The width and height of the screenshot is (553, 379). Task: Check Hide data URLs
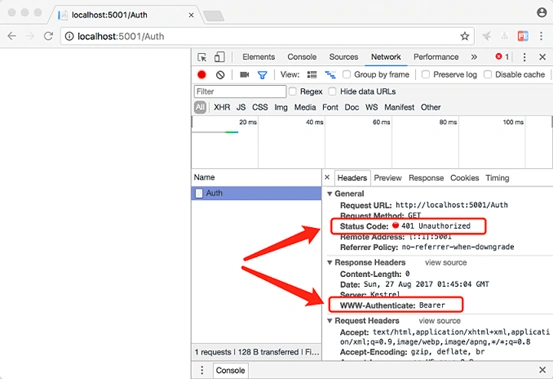click(332, 91)
